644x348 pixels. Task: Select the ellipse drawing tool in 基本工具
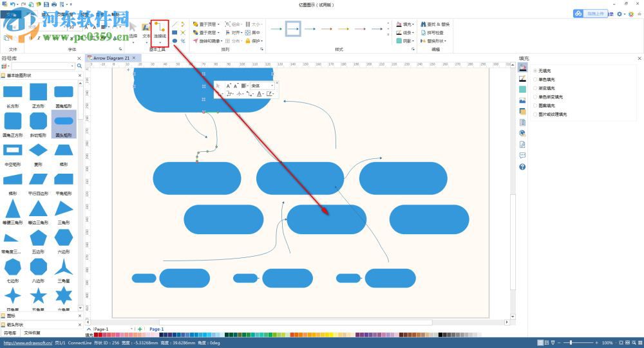tap(175, 41)
